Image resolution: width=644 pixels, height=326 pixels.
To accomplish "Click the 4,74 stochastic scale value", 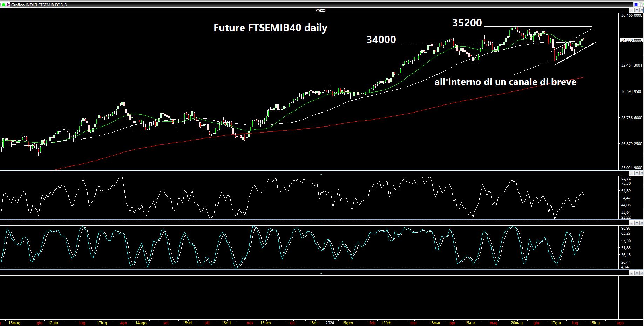I will point(625,267).
